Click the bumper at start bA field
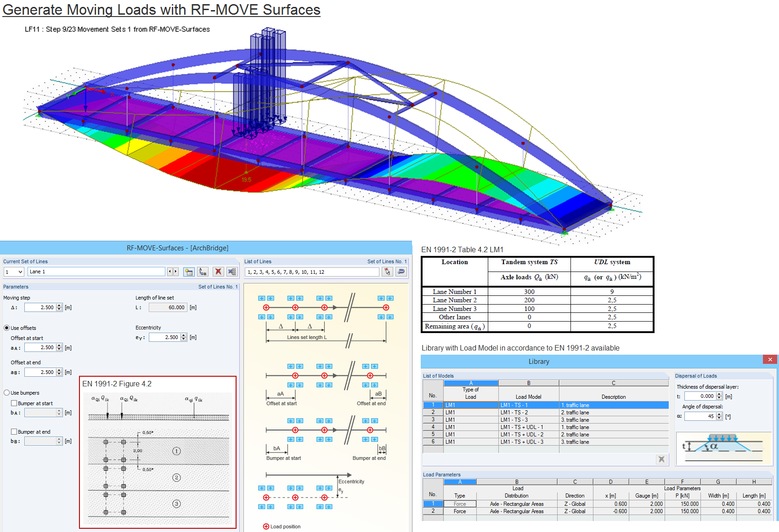The width and height of the screenshot is (779, 532). (x=40, y=413)
